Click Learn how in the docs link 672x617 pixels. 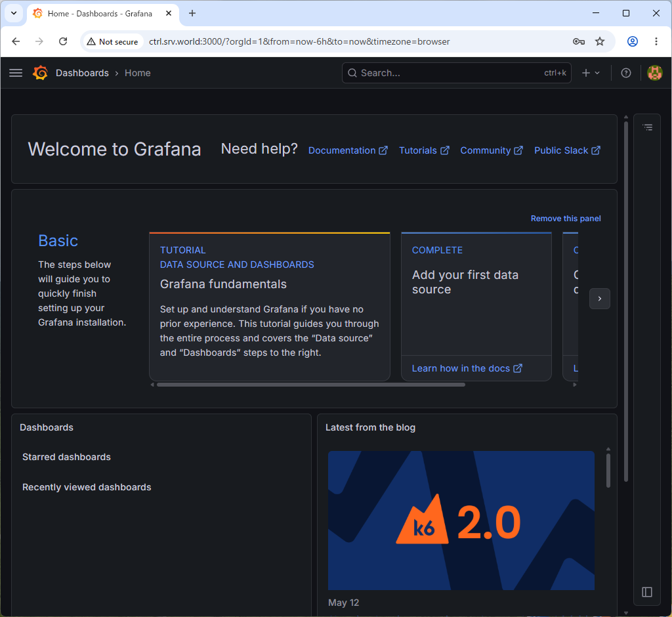point(467,368)
